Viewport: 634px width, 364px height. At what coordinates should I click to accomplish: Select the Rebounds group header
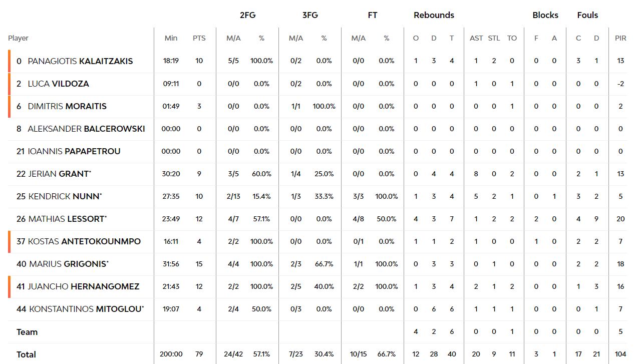pyautogui.click(x=434, y=15)
